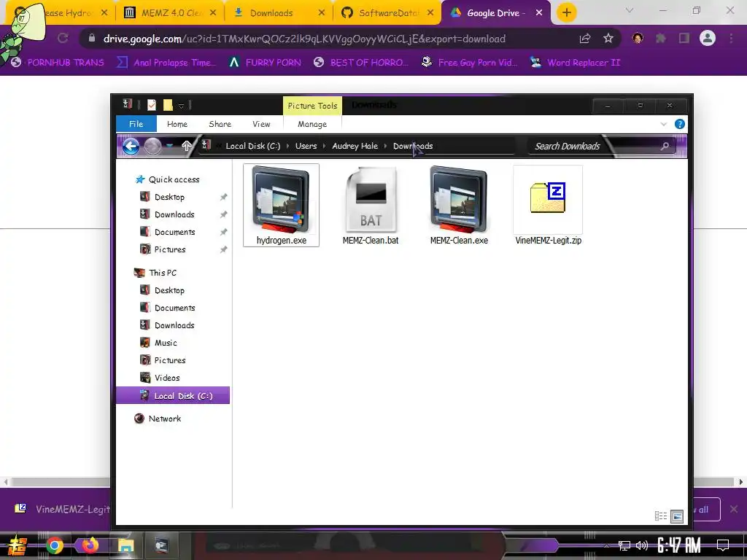Expand the Explorer ribbon chevron
Screen dimensions: 747x560
coord(664,124)
